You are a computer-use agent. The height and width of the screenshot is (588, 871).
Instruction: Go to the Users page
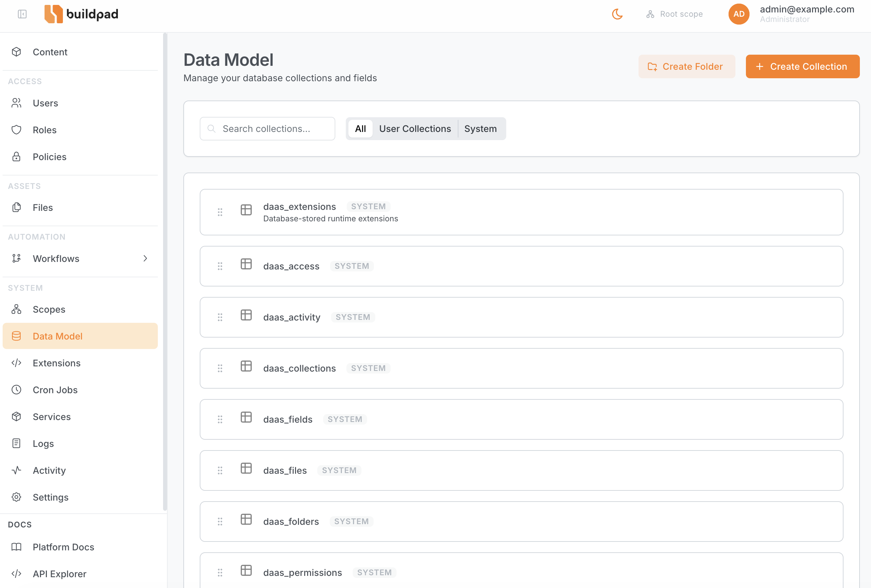click(80, 103)
